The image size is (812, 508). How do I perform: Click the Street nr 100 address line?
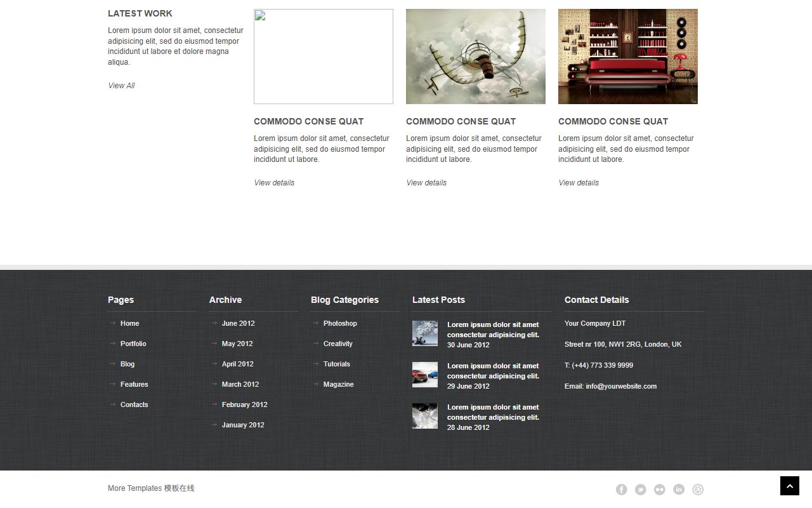click(x=623, y=344)
